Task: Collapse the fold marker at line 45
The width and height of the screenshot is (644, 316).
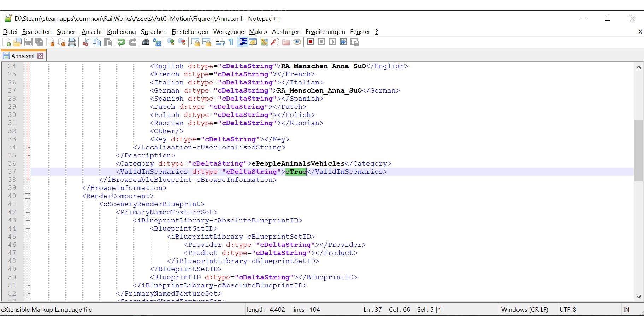Action: (28, 237)
